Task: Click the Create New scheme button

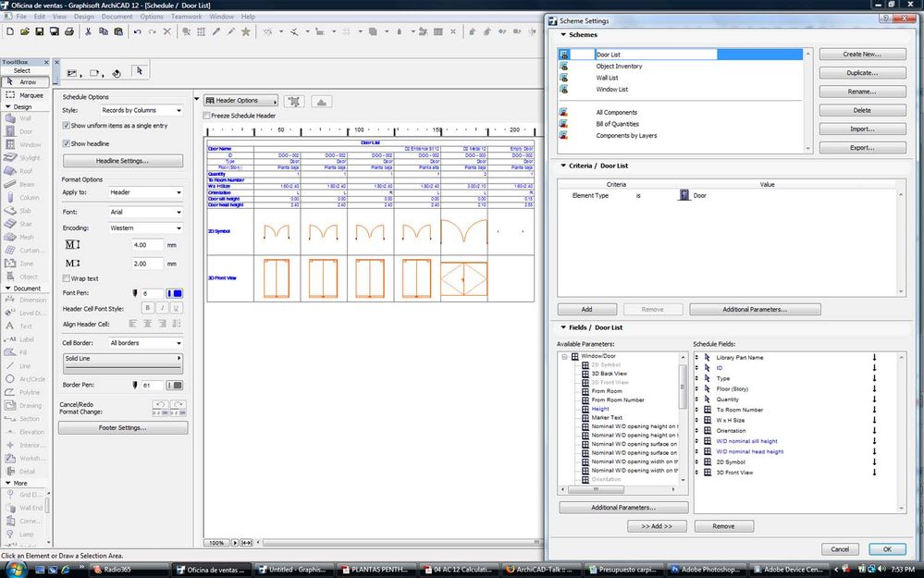Action: click(x=861, y=55)
